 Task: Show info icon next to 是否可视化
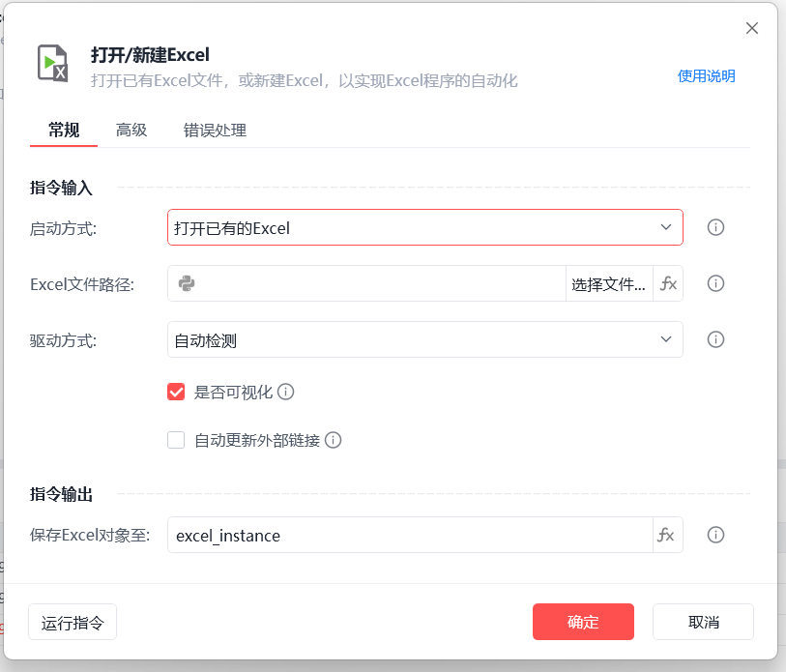click(x=286, y=392)
